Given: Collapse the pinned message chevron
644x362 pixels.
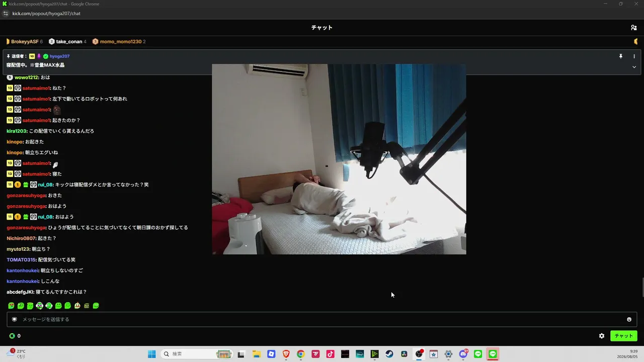Looking at the screenshot, I should (x=634, y=67).
